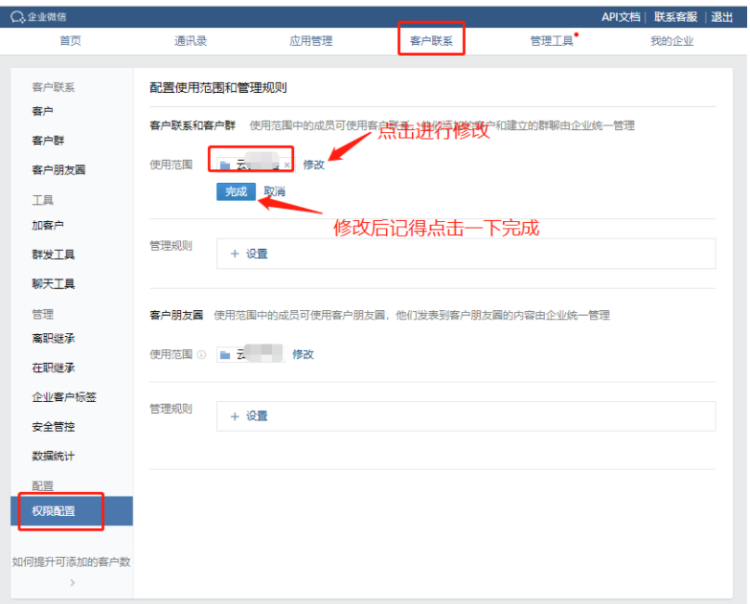Image resolution: width=750 pixels, height=604 pixels.
Task: Click the folder icon in the 客户朋友圈 scope tag
Action: click(x=225, y=355)
